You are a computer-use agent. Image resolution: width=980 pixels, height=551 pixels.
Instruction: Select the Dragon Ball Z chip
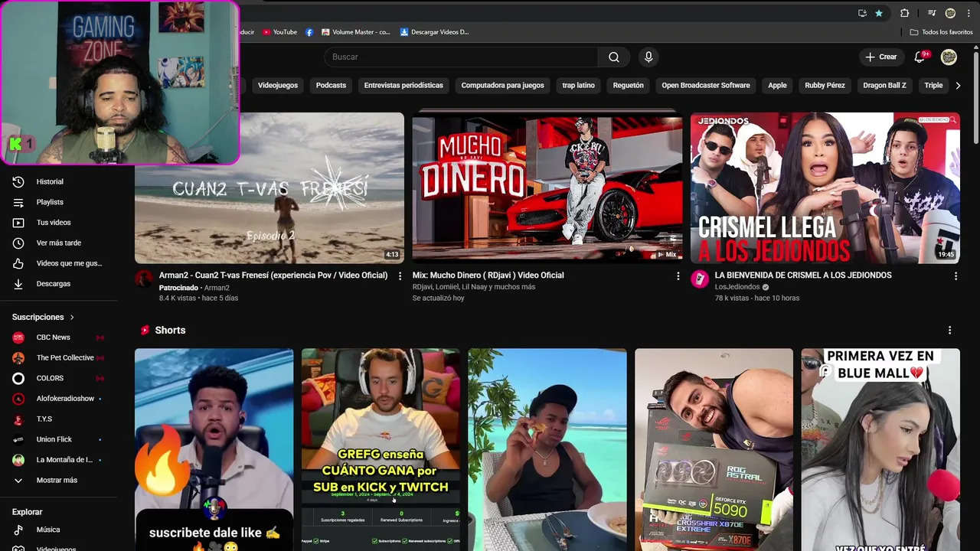884,85
